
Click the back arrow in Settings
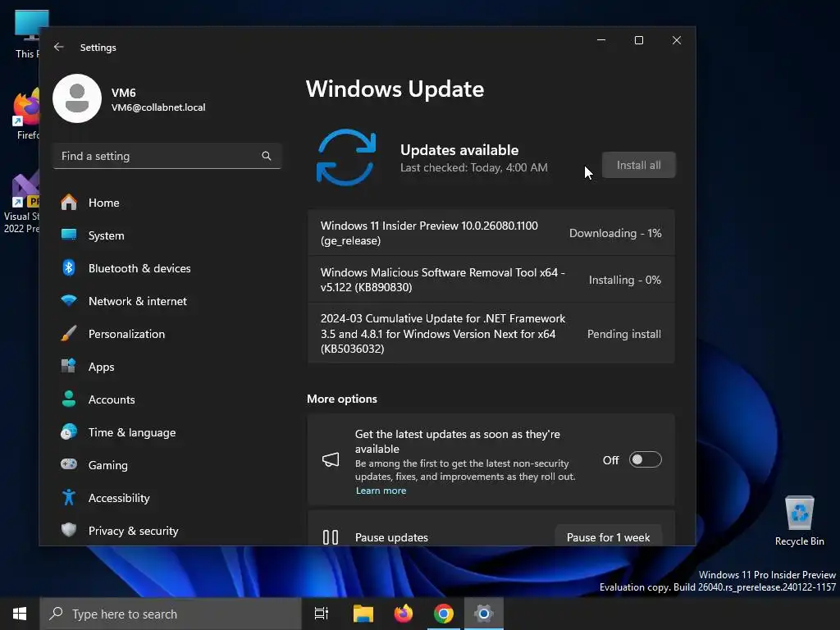(59, 47)
